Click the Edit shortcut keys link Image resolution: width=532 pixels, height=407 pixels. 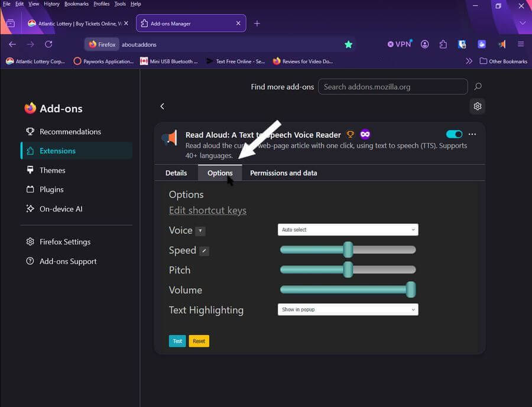[x=207, y=210]
